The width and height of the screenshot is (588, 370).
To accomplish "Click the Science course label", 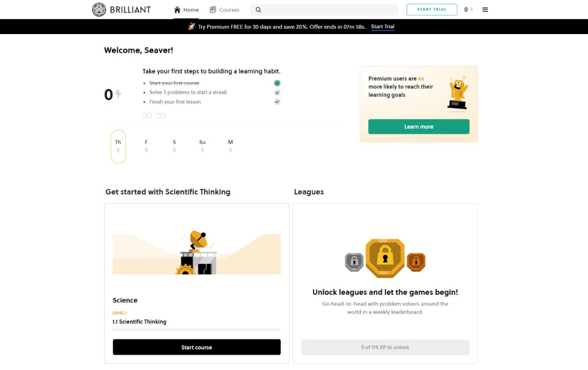I will [x=125, y=300].
